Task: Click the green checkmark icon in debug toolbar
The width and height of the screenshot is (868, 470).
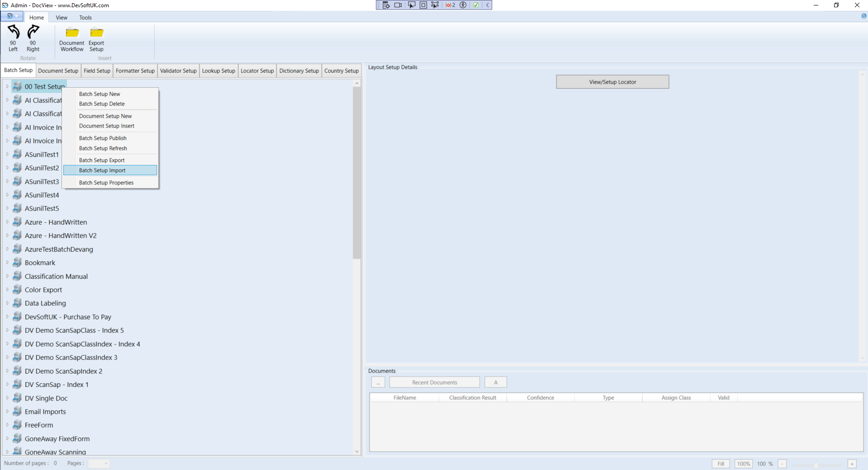Action: click(476, 5)
